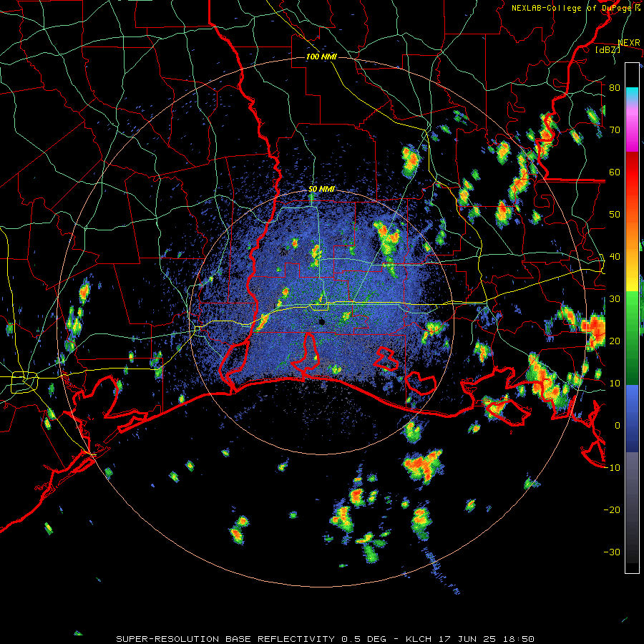Select the 10 value on the dBZ scale
The height and width of the screenshot is (644, 644).
point(615,384)
